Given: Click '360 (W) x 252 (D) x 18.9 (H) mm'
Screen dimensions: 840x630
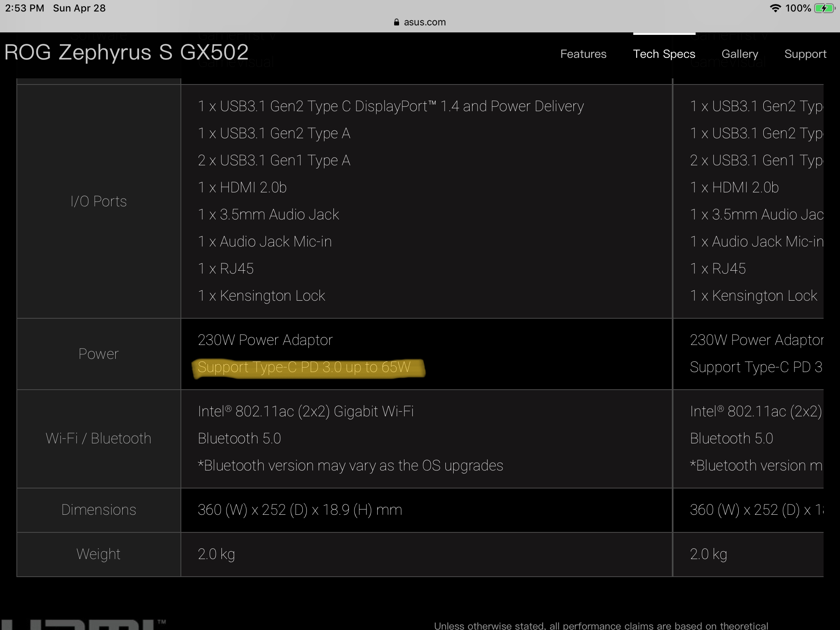Looking at the screenshot, I should coord(300,510).
